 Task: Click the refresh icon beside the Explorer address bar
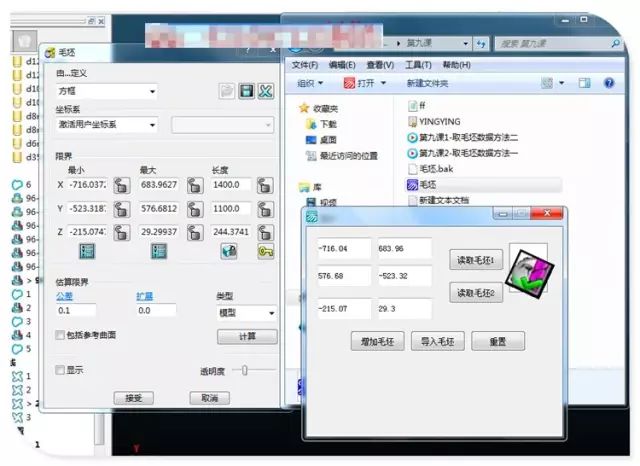(x=482, y=44)
